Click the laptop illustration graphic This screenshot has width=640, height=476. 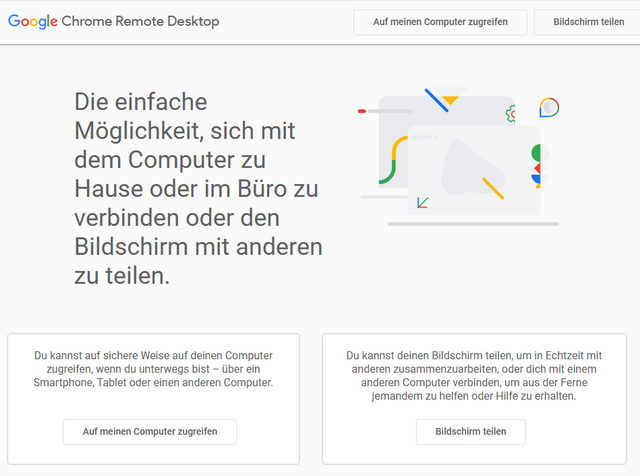(459, 156)
